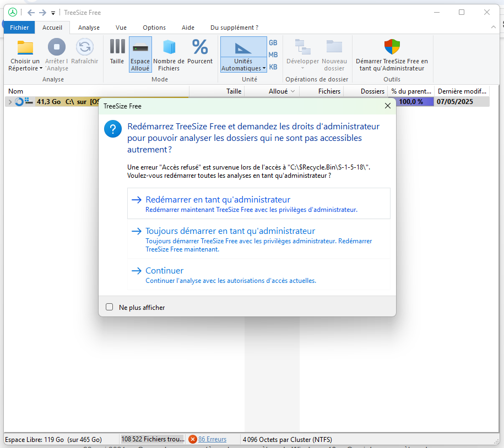Switch to the Aide ribbon tab
Screen dimensions: 504x448
188,28
